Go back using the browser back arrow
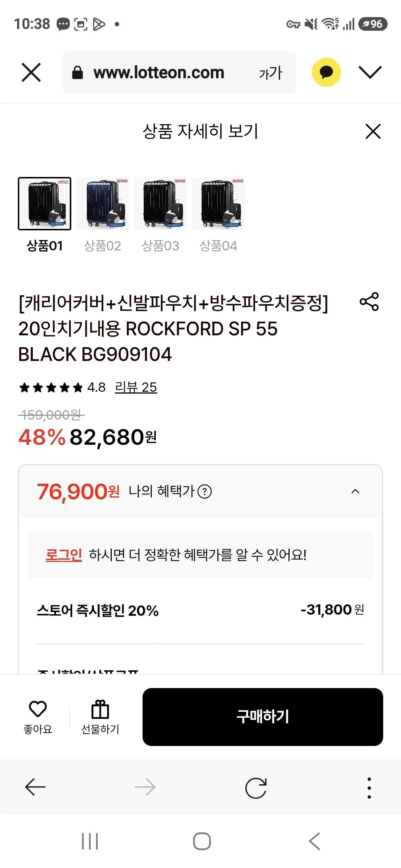The width and height of the screenshot is (401, 868). coord(33,786)
